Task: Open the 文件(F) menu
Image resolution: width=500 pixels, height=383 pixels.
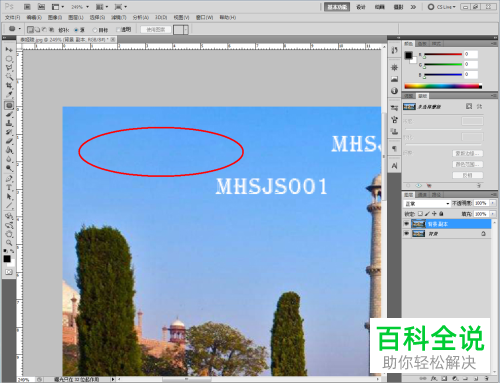Action: coord(12,17)
